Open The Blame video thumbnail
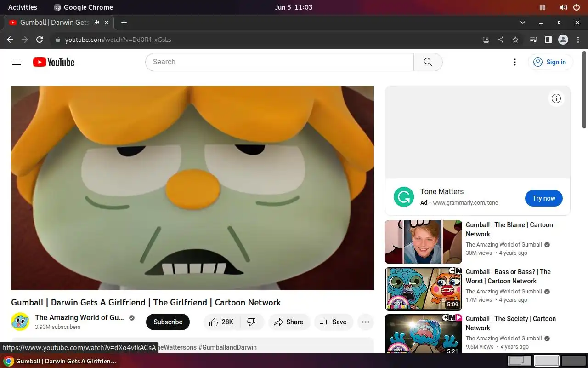Viewport: 588px width, 368px height. (424, 242)
